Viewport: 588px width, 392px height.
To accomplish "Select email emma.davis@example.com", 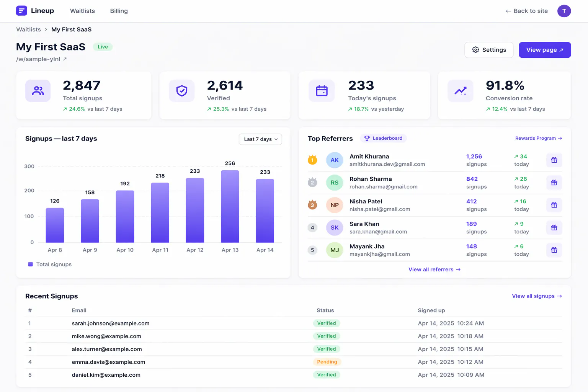I will point(108,362).
